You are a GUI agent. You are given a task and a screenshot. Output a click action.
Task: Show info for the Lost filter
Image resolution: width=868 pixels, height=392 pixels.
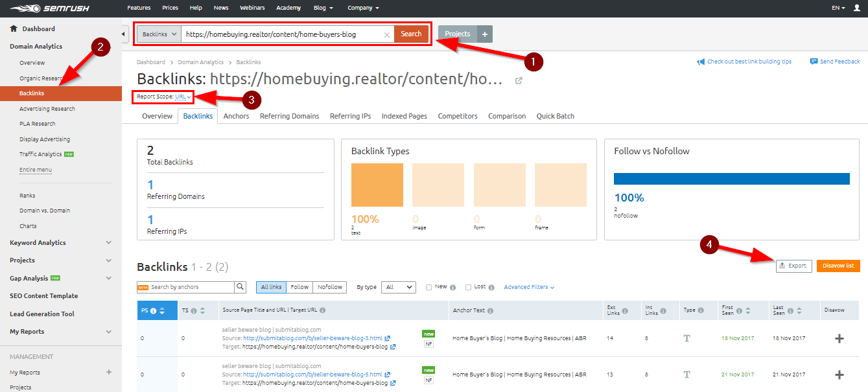[x=491, y=288]
